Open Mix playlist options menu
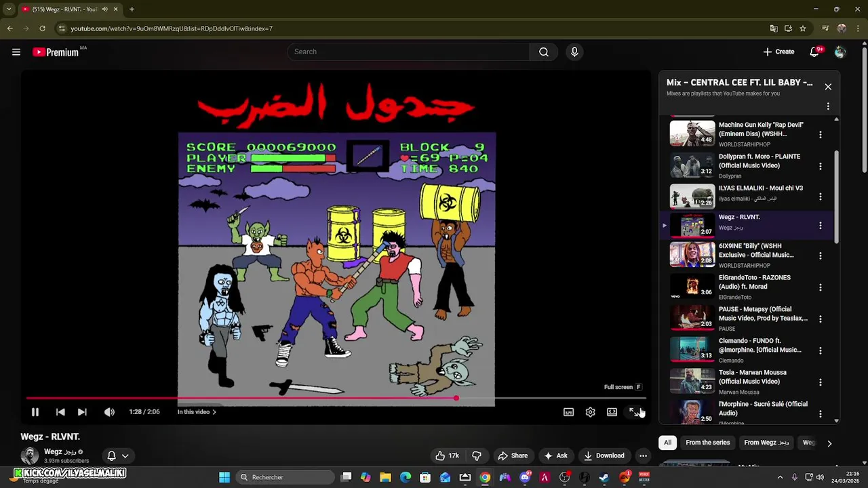 click(x=828, y=106)
